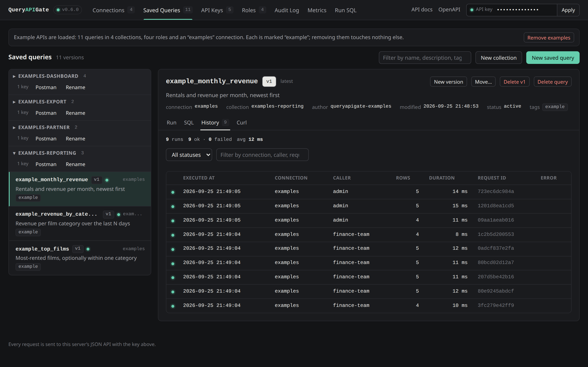Open the Audit Log tab
588x367 pixels.
pyautogui.click(x=287, y=10)
